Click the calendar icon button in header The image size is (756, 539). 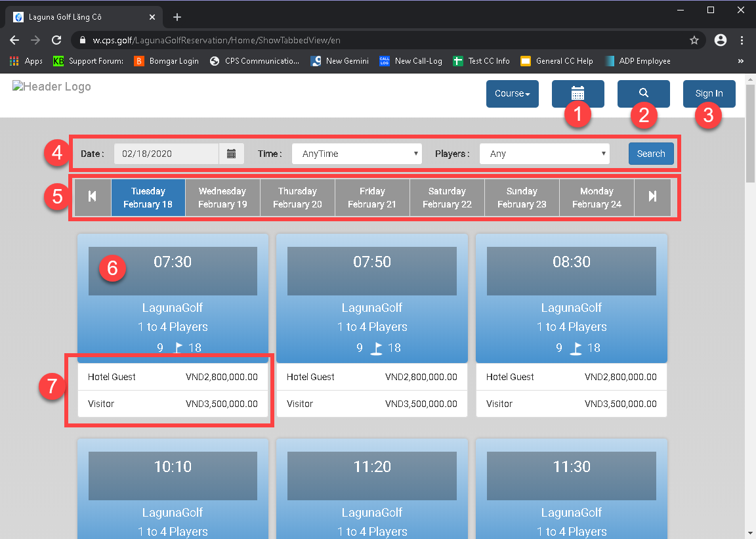[x=577, y=93]
